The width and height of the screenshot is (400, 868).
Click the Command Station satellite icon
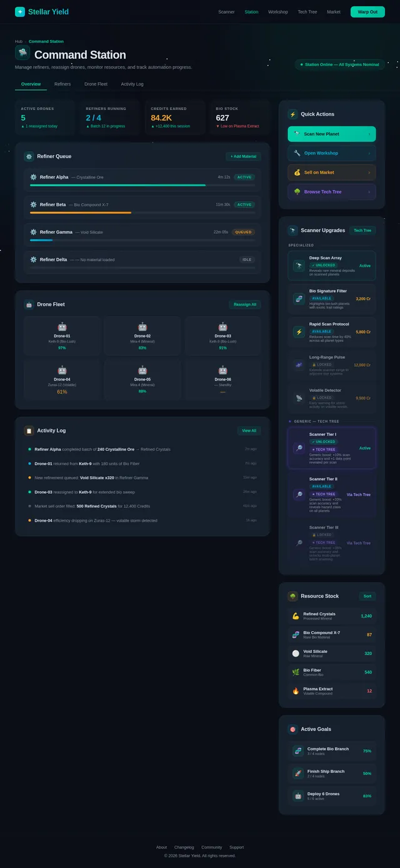(x=22, y=53)
